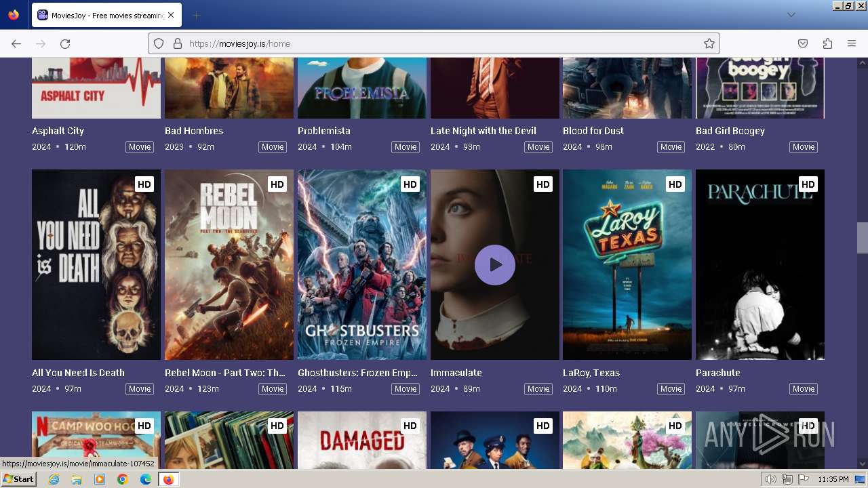The width and height of the screenshot is (868, 488).
Task: Click Rebel Moon - Part Two title
Action: (x=225, y=373)
